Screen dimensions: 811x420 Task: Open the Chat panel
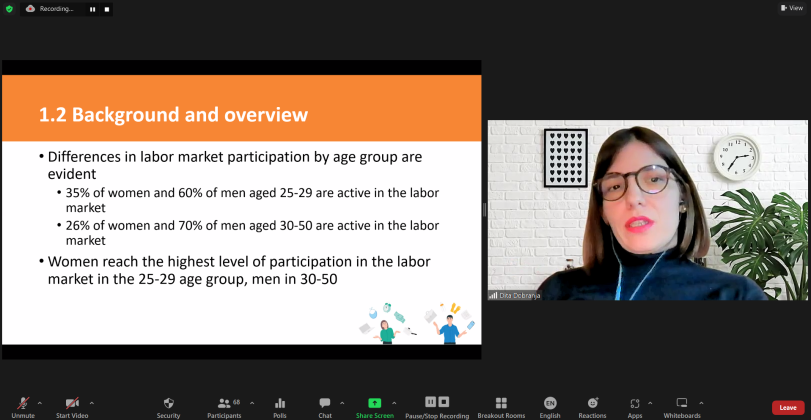click(325, 403)
